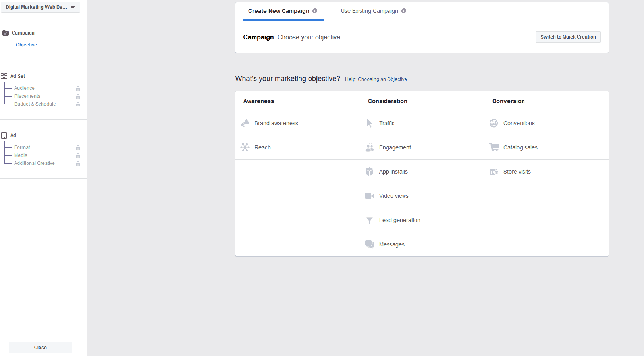This screenshot has width=644, height=356.
Task: Choose Traffic objective label
Action: tap(387, 123)
